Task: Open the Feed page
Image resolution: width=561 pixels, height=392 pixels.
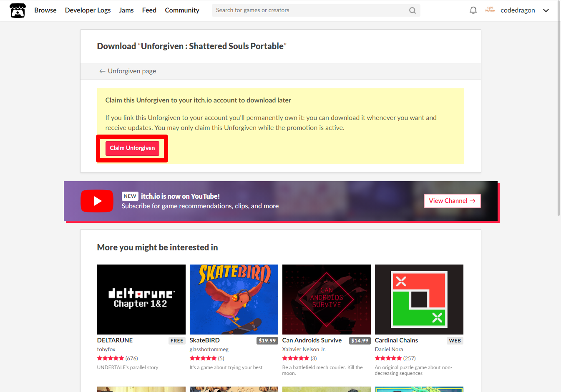Action: point(149,10)
